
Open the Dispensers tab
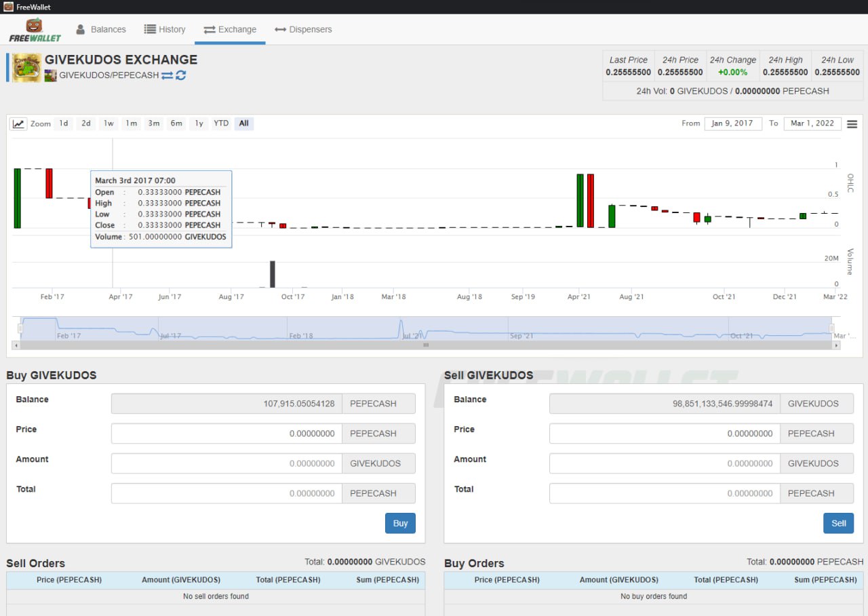303,29
